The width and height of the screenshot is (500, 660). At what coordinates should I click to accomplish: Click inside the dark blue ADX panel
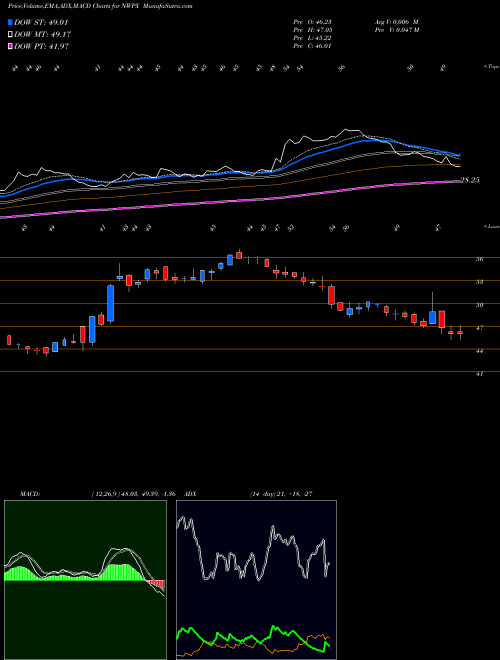(256, 580)
